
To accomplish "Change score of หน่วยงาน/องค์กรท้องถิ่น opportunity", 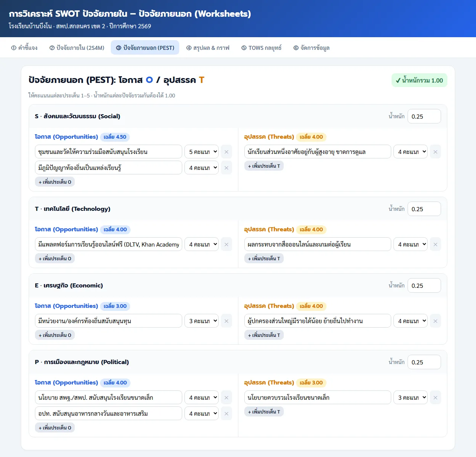I will pos(202,321).
